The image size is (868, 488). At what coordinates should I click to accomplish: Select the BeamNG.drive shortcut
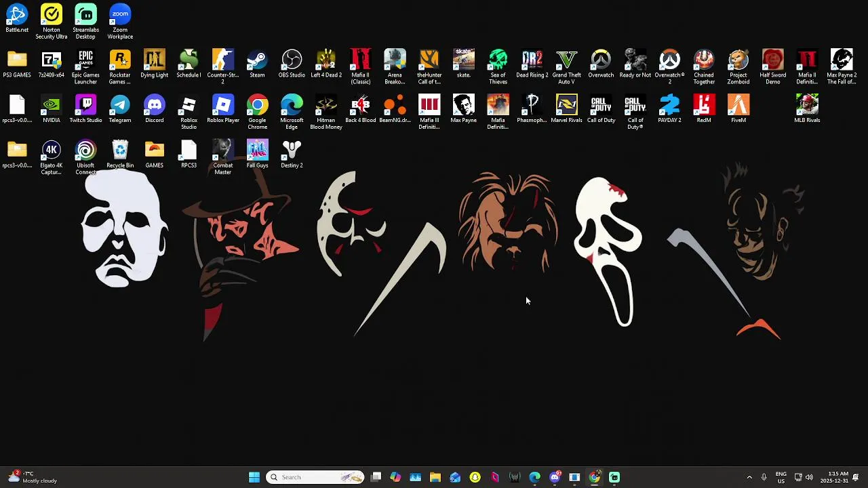point(395,110)
